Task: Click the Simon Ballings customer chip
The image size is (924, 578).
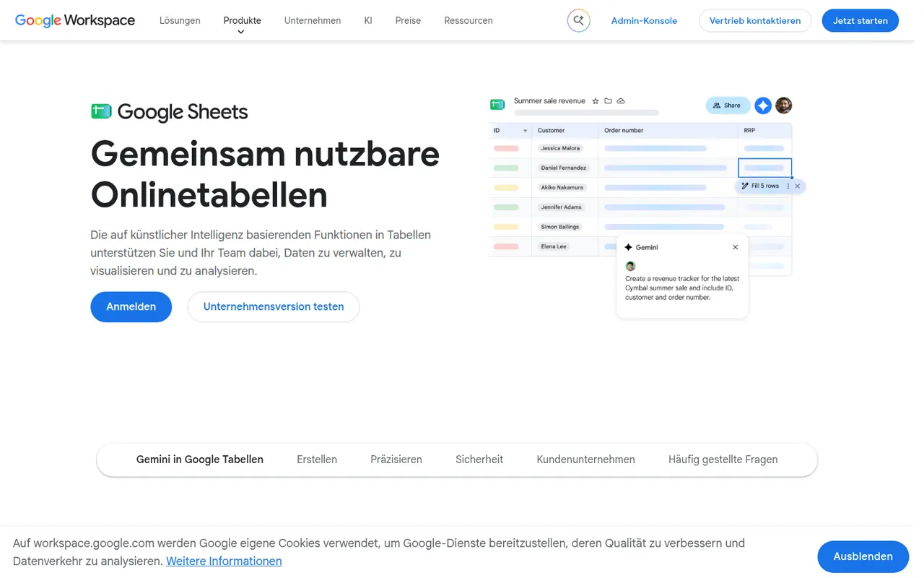Action: (560, 227)
